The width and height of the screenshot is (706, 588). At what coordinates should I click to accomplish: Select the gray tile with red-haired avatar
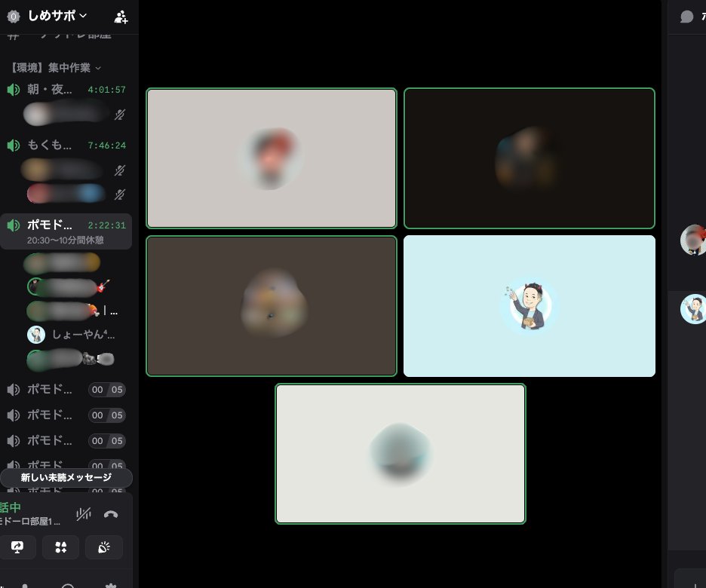272,158
